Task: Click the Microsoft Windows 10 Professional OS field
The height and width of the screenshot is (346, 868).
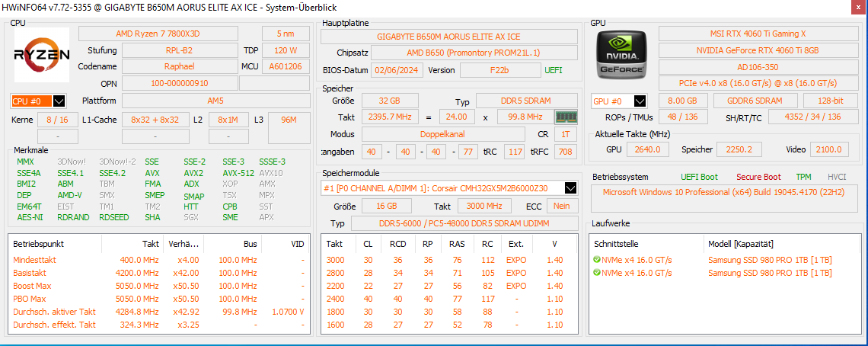Action: click(724, 198)
